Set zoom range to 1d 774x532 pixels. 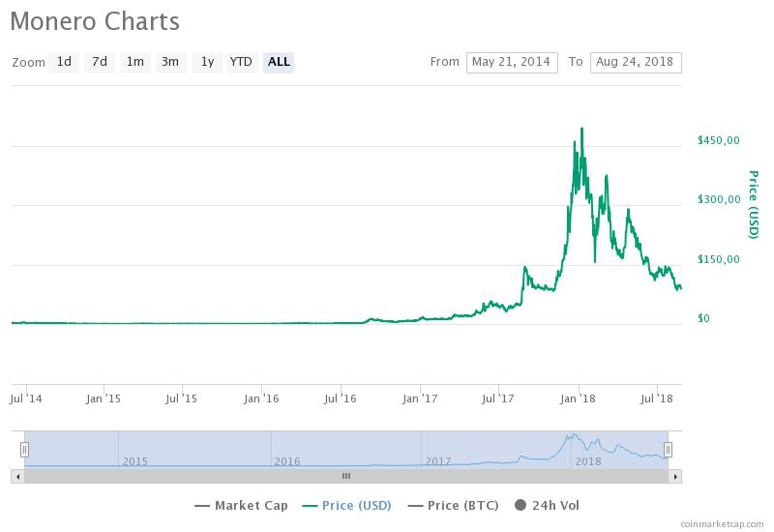64,62
